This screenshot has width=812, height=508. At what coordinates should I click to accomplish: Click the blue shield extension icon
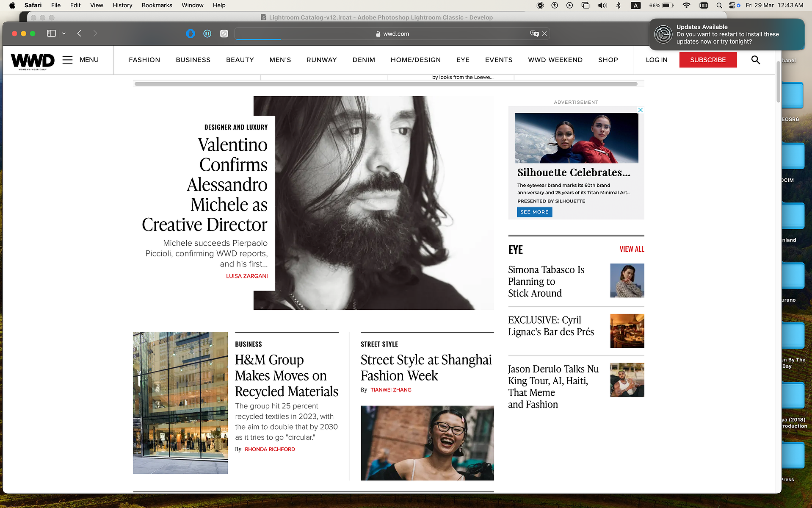click(x=191, y=33)
